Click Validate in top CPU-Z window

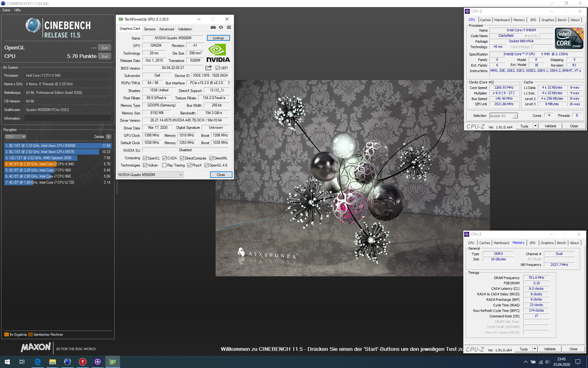(550, 126)
